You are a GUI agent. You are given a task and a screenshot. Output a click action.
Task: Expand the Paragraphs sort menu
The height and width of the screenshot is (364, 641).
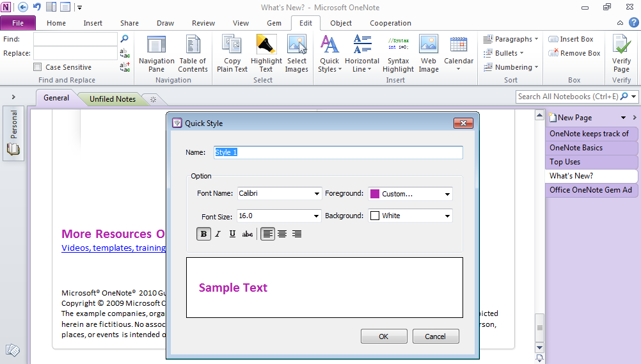pyautogui.click(x=510, y=39)
